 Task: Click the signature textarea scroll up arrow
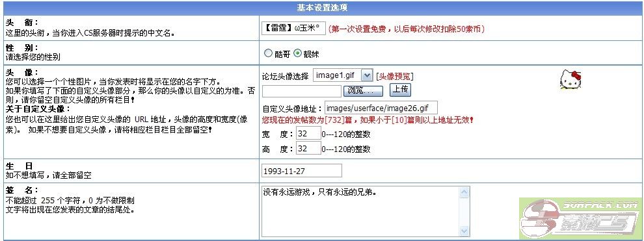[x=464, y=192]
